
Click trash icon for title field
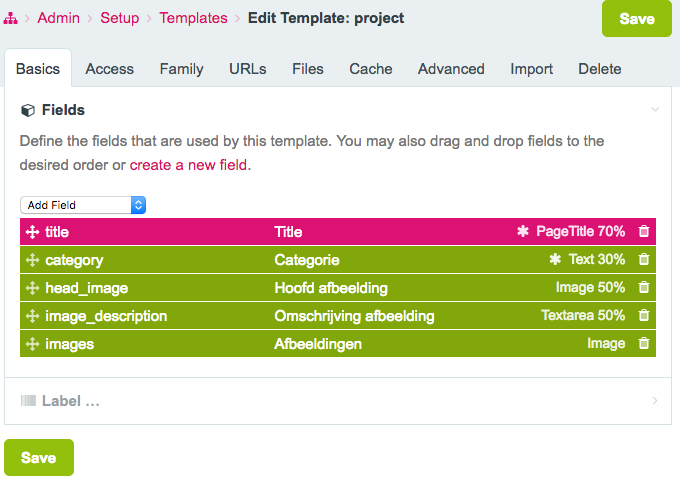[x=644, y=231]
